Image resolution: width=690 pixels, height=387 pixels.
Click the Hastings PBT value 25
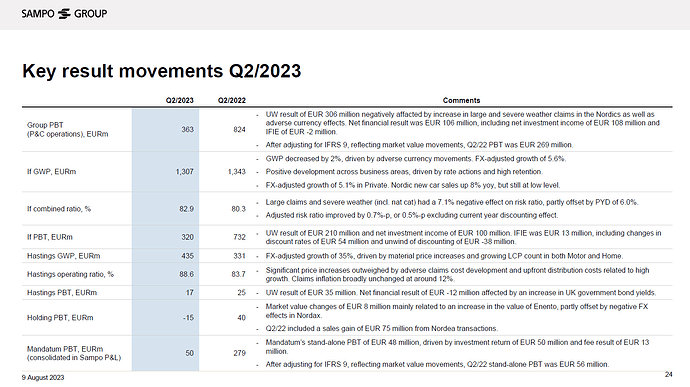coord(242,293)
